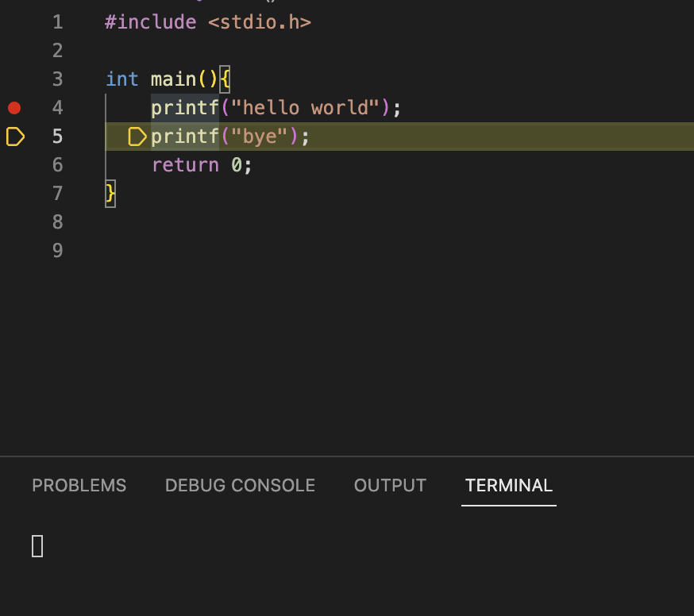
Task: Switch to the PROBLEMS tab
Action: [79, 486]
